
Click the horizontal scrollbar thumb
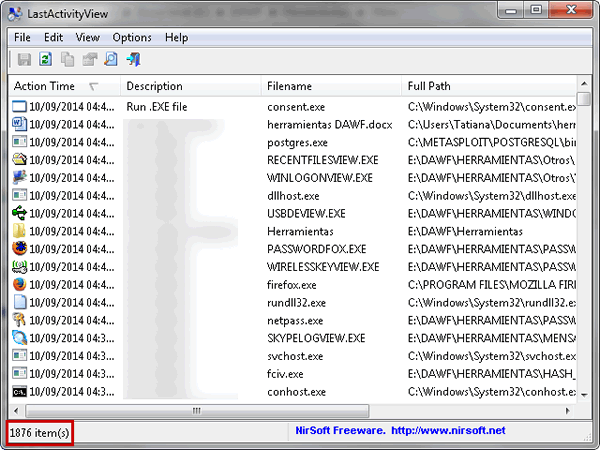[x=197, y=411]
